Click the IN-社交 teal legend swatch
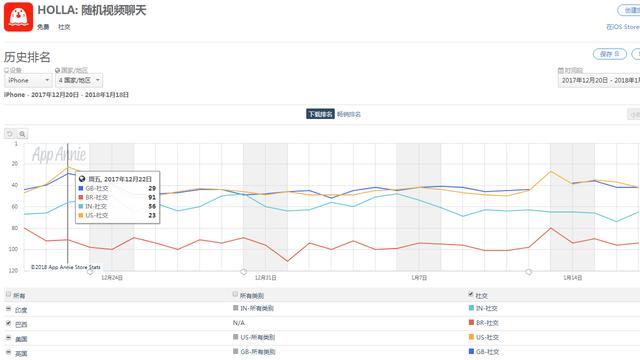The width and height of the screenshot is (640, 360). click(x=471, y=308)
